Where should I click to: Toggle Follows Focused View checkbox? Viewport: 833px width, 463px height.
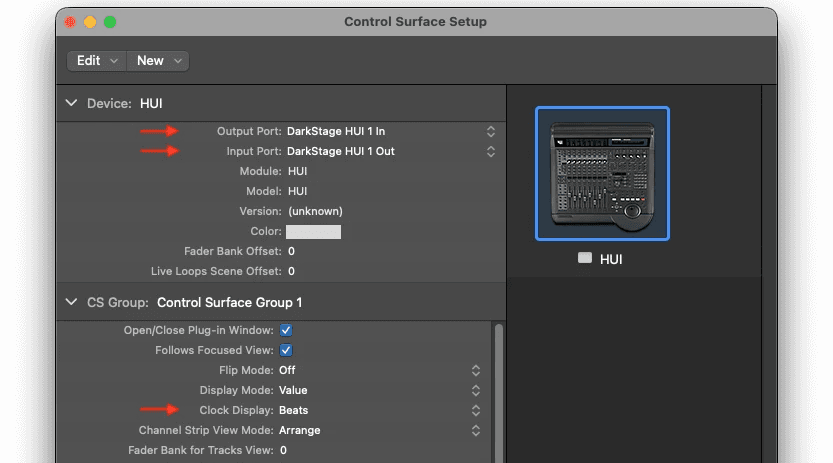(x=286, y=350)
